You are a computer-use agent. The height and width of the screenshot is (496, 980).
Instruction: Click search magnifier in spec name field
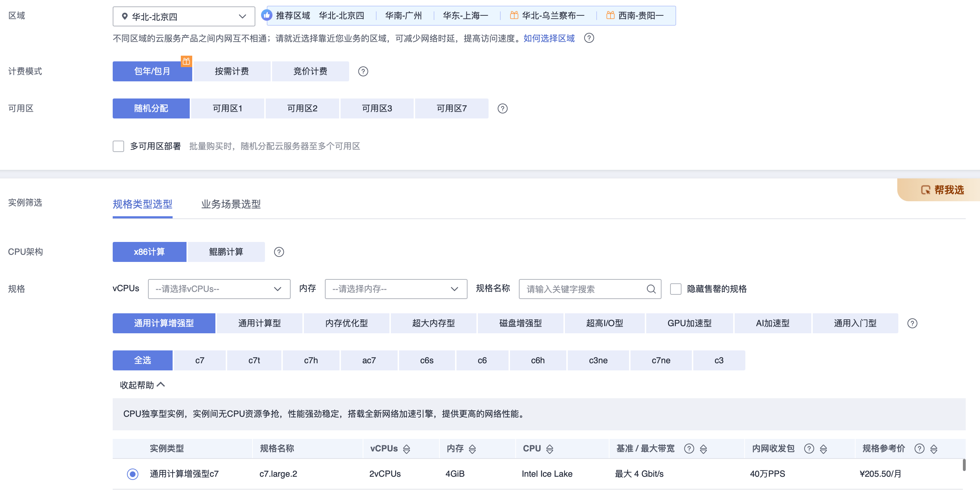coord(651,289)
